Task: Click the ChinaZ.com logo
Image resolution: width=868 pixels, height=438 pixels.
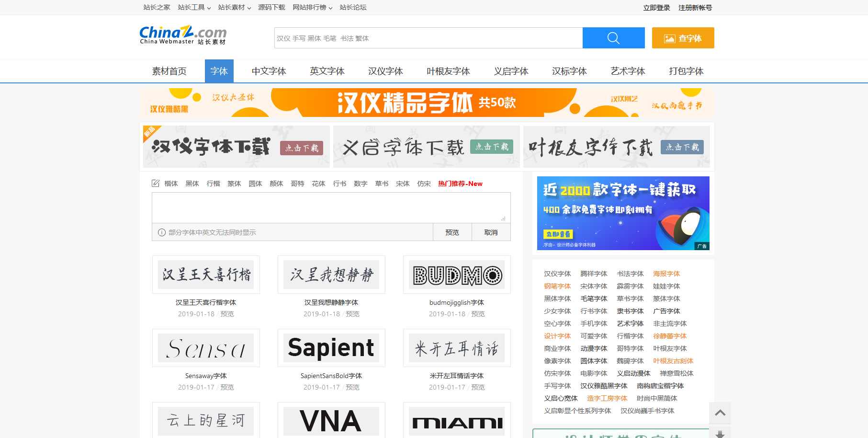Action: pos(183,35)
